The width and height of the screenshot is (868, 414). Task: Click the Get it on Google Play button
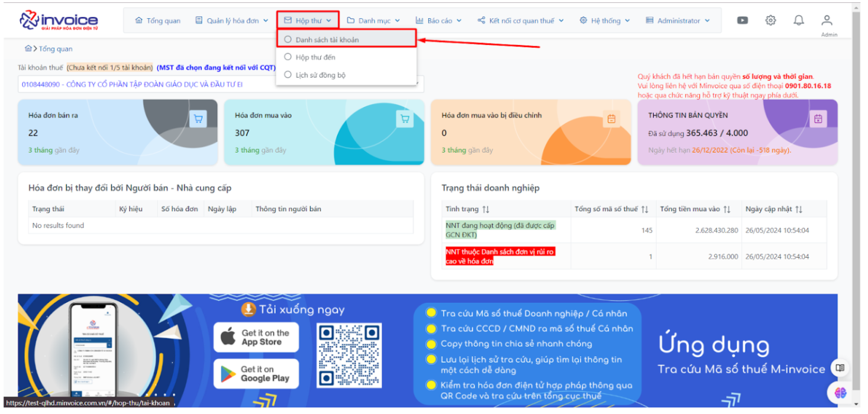256,374
